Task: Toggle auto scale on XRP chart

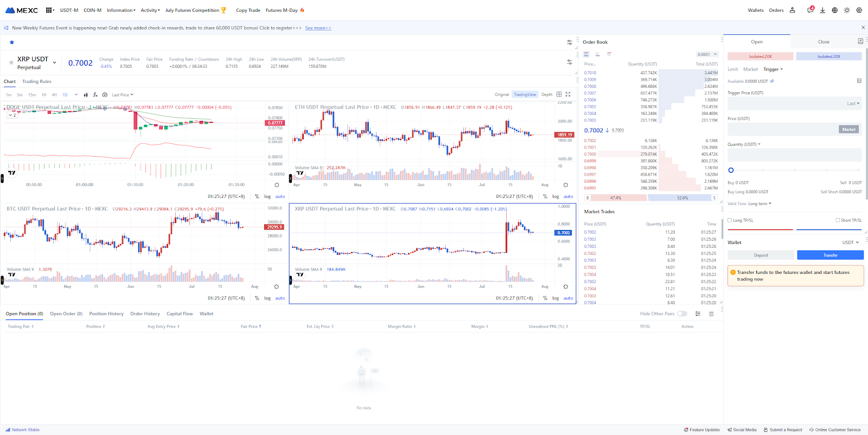Action: pyautogui.click(x=568, y=298)
